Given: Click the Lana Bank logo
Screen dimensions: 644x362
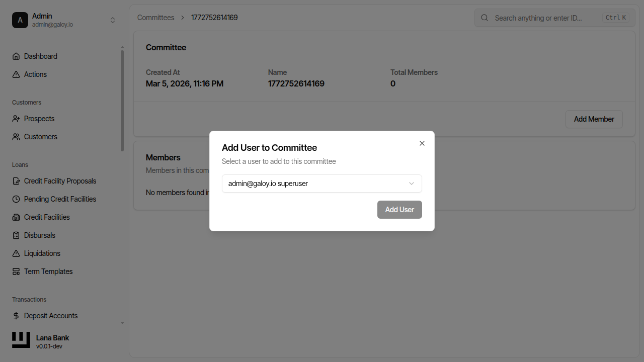Looking at the screenshot, I should coord(21,340).
